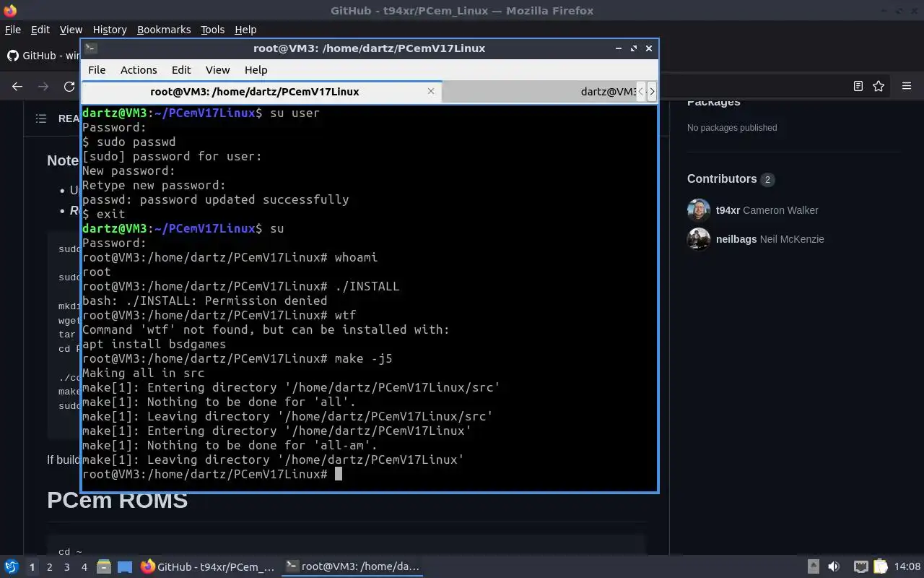Screen dimensions: 924x578
Task: Click the Firefox logo in title bar
Action: [x=9, y=10]
